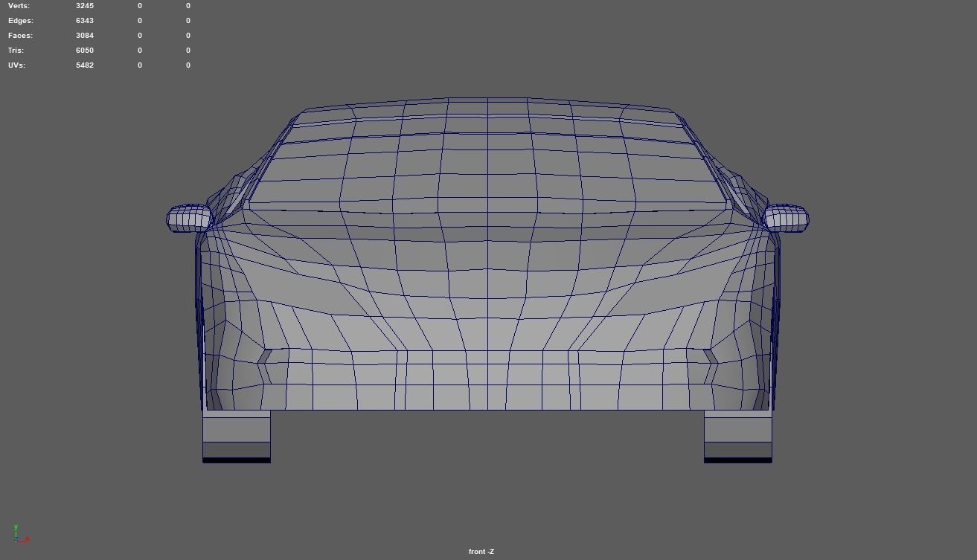Image resolution: width=977 pixels, height=560 pixels.
Task: Click the triangle count value 6050
Action: [x=85, y=51]
